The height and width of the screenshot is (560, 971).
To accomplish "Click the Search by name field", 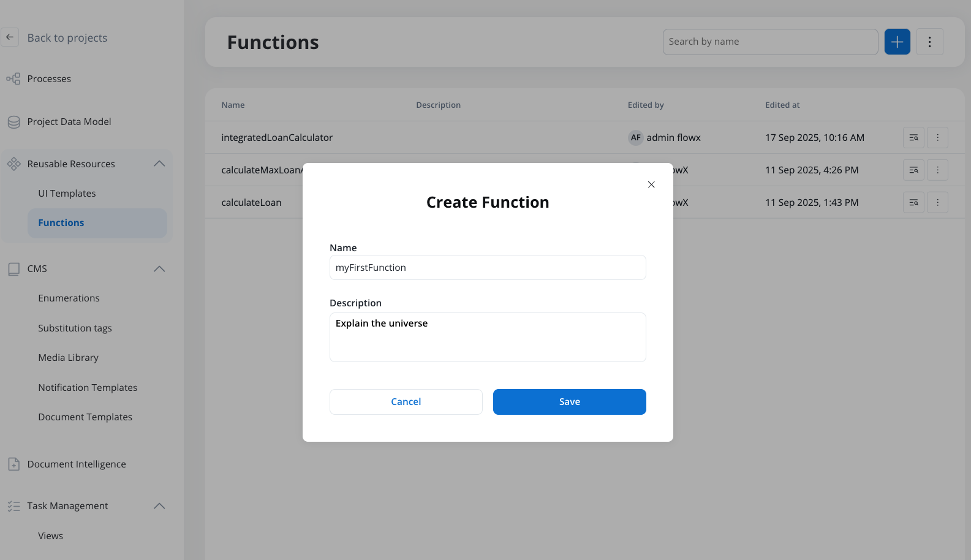I will tap(770, 42).
